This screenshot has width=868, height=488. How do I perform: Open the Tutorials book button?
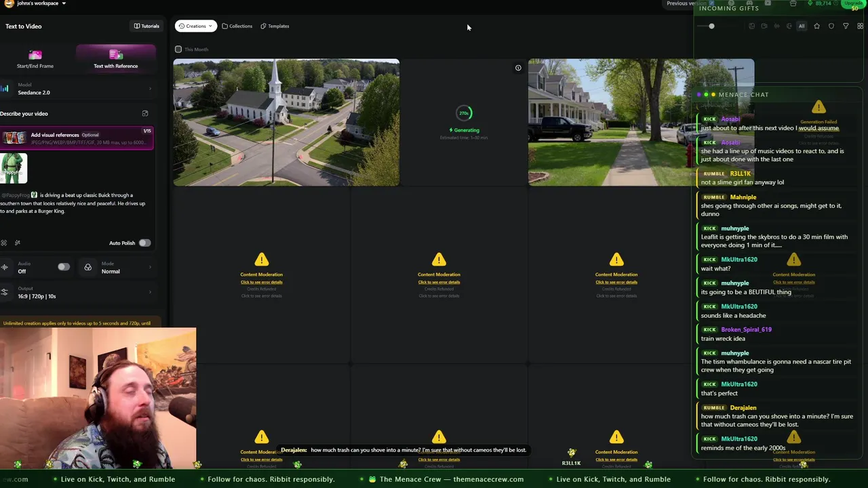pos(146,26)
